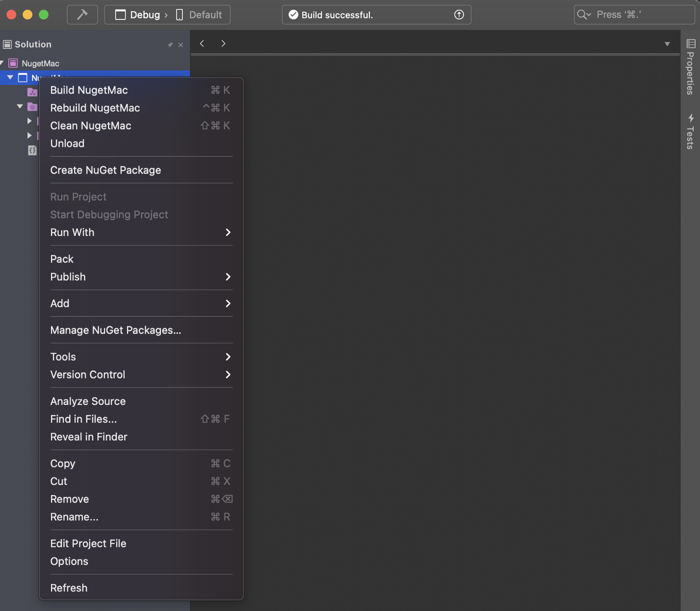Click the Publish submenu chevron

pos(228,277)
